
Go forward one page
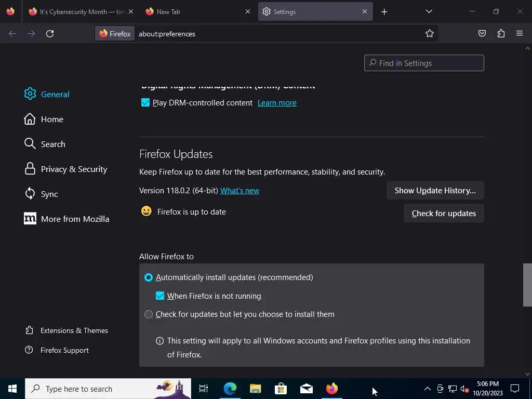(31, 34)
